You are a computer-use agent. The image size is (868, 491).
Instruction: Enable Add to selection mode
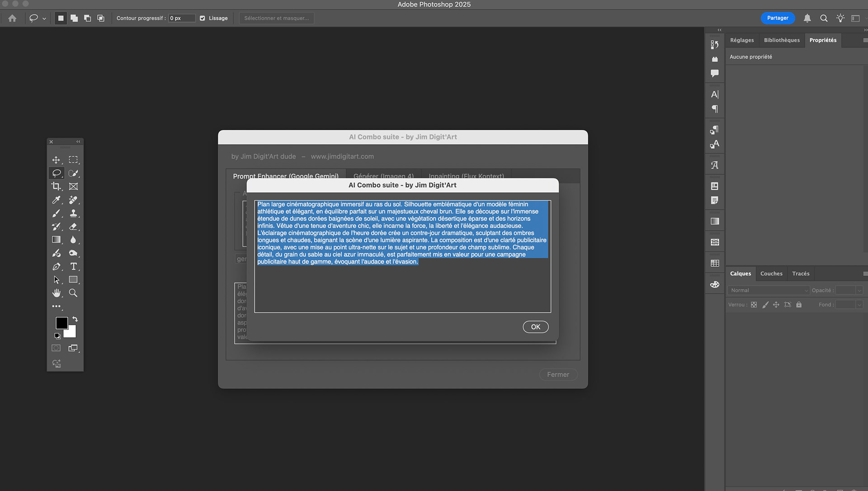pos(74,18)
